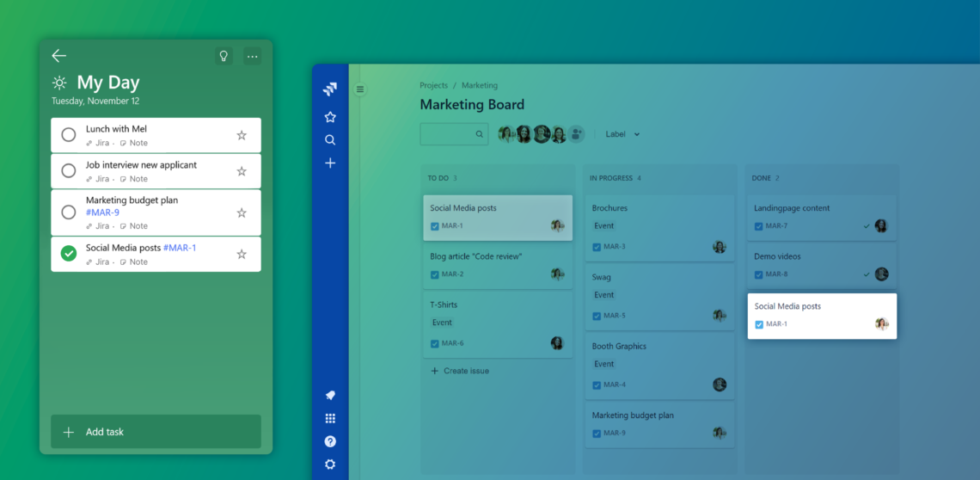
Task: Open the Booth Graphics card
Action: point(659,366)
